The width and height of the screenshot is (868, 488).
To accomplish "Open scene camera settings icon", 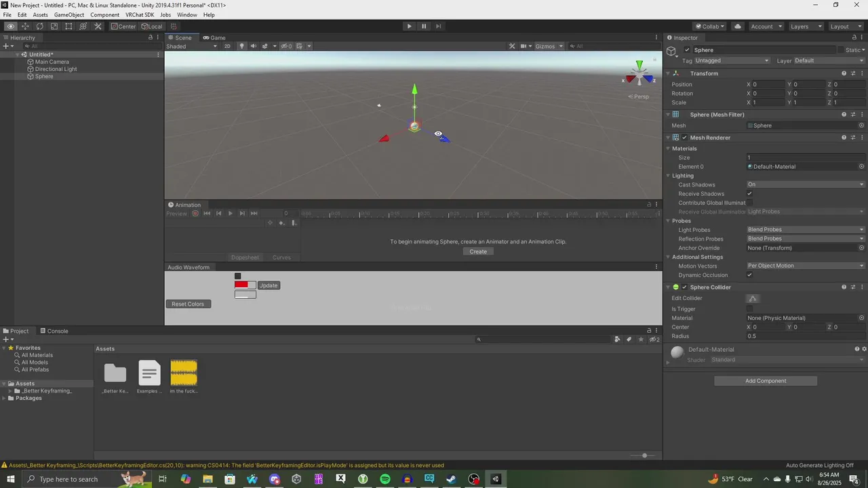I will [x=524, y=46].
